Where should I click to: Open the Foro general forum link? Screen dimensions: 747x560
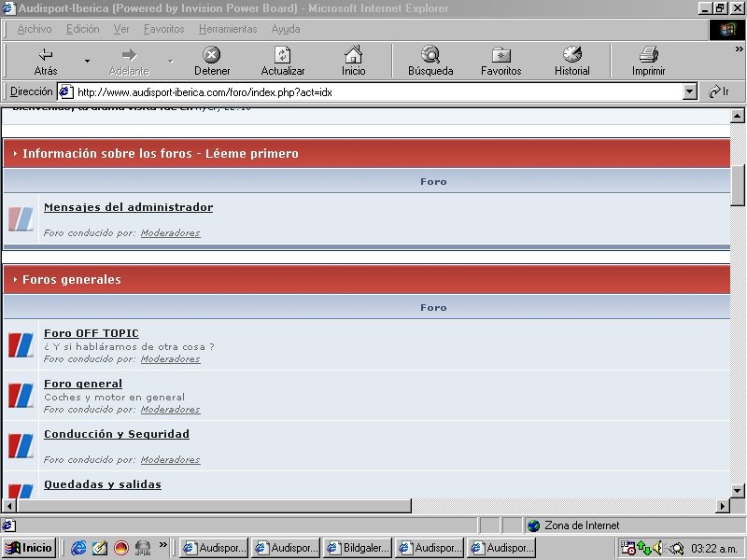pos(83,384)
